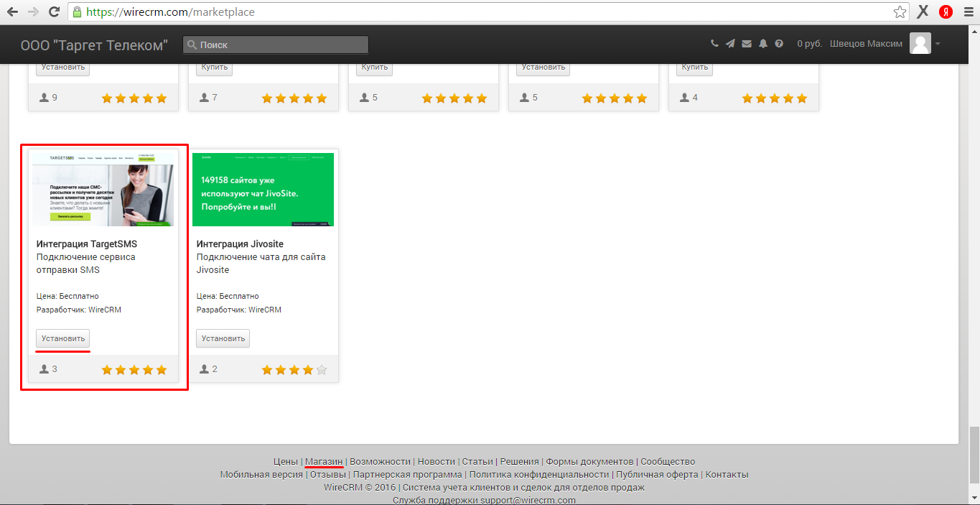980x505 pixels.
Task: Open Возможности footer link
Action: 381,462
